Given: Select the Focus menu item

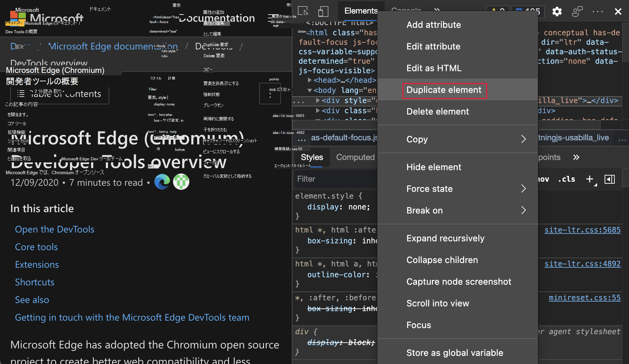Looking at the screenshot, I should (457, 325).
